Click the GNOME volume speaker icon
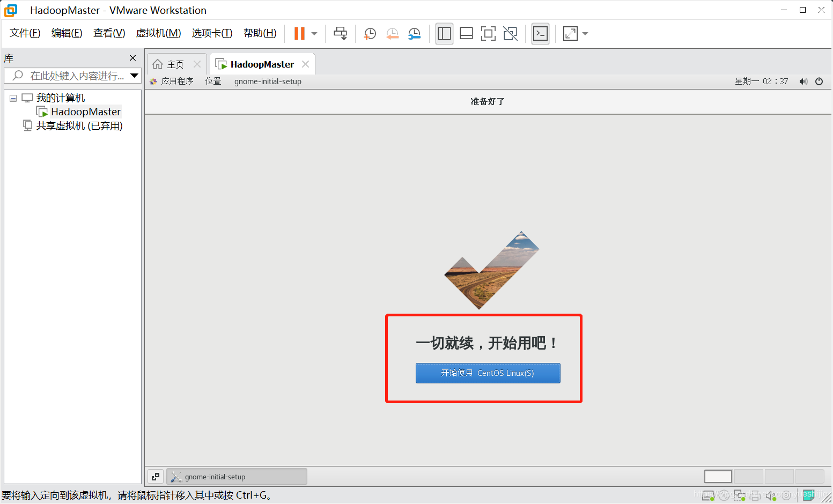Image resolution: width=833 pixels, height=504 pixels. click(803, 81)
